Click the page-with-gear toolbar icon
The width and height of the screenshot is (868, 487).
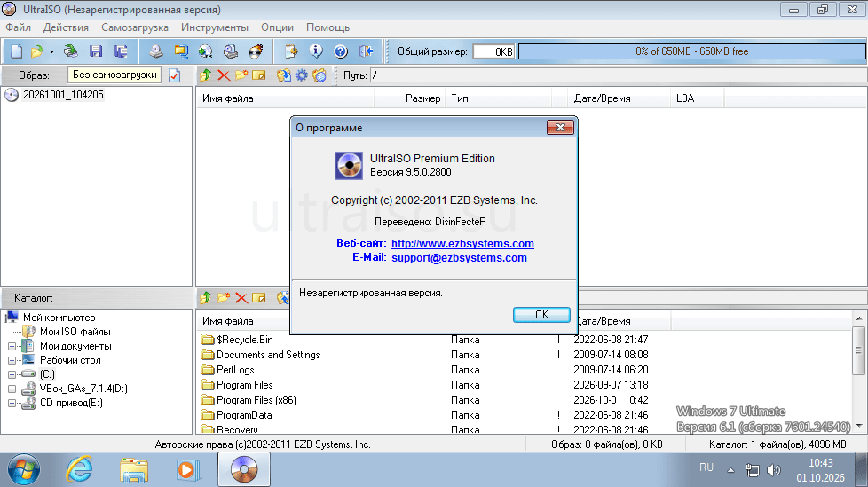(291, 51)
